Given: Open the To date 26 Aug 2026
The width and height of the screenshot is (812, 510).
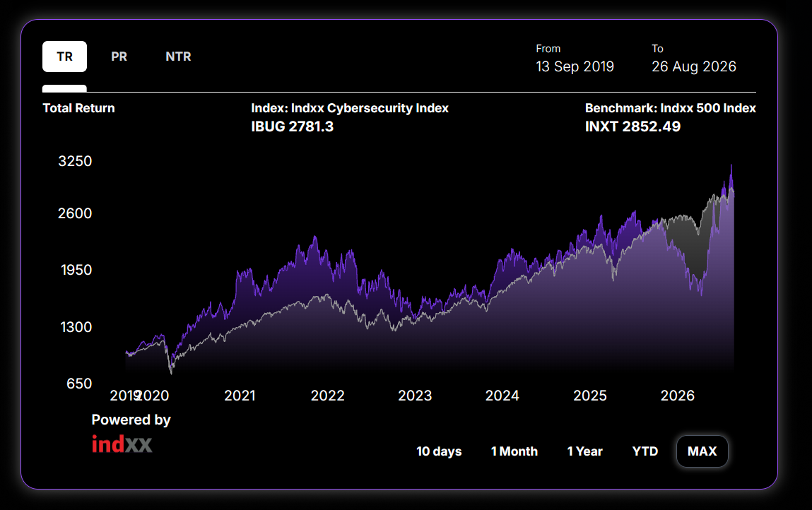Looking at the screenshot, I should (694, 66).
